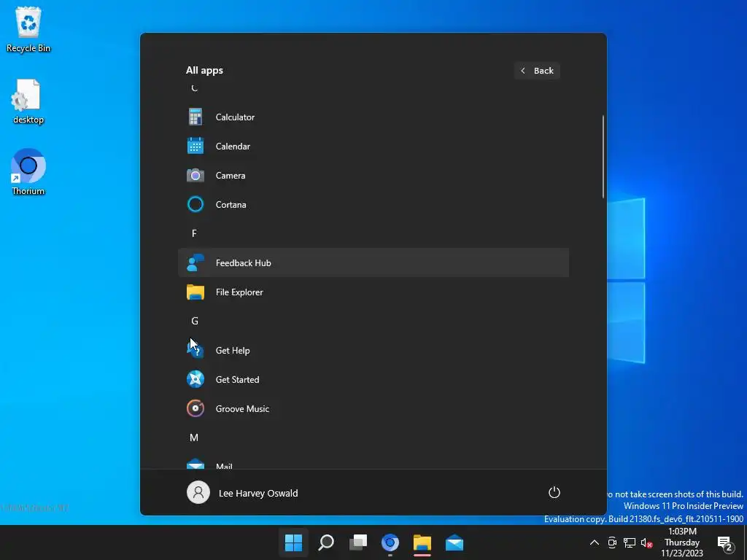Screen dimensions: 747x560
Task: Click the Meet Now tray icon
Action: [x=612, y=542]
